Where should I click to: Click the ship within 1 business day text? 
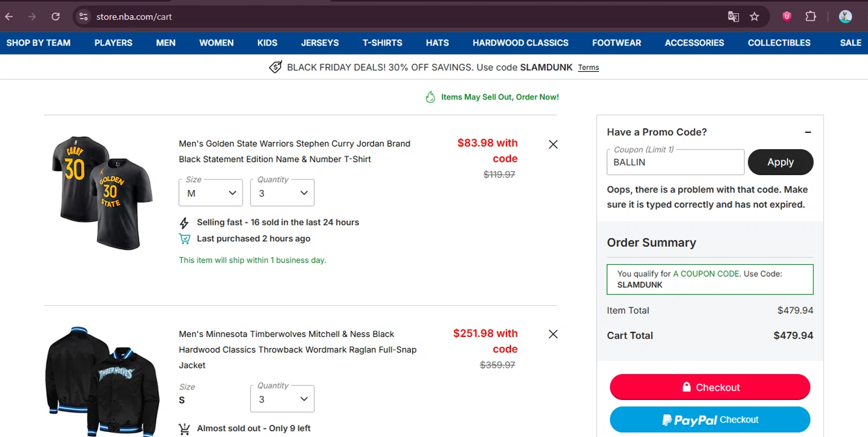[252, 260]
